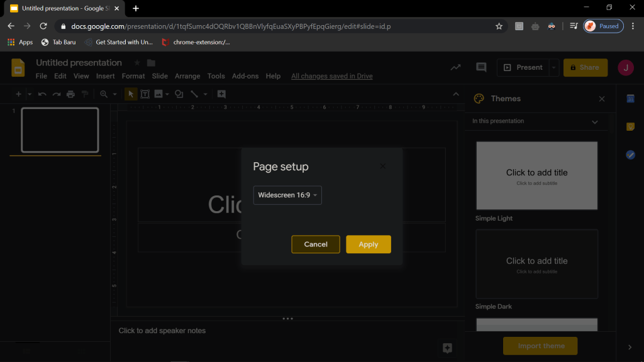The image size is (644, 362).
Task: Click the add comment toolbar icon
Action: (221, 94)
